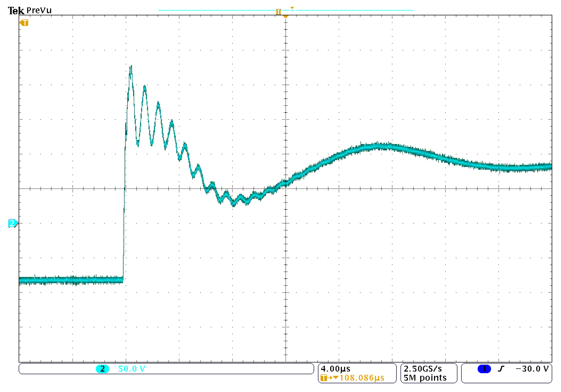The image size is (561, 392).
Task: Click the -30.0 V trigger level readout
Action: 532,369
